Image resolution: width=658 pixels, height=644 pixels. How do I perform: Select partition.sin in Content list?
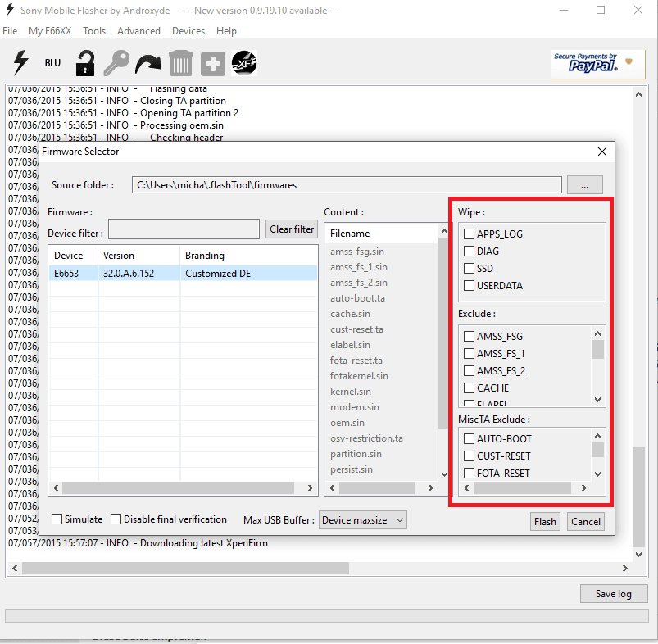[356, 454]
